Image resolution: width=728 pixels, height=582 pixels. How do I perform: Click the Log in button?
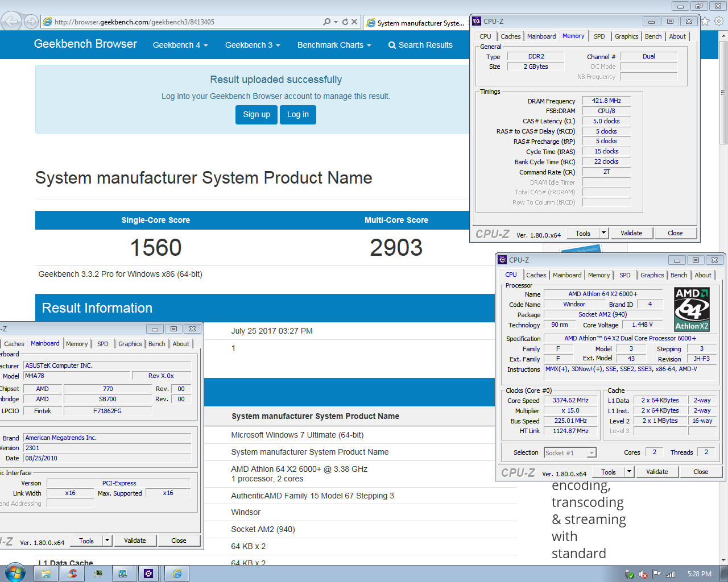point(298,114)
